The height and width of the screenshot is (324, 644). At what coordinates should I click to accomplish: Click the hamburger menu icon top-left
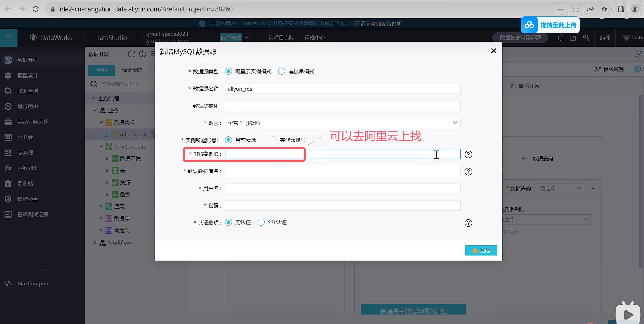[8, 38]
